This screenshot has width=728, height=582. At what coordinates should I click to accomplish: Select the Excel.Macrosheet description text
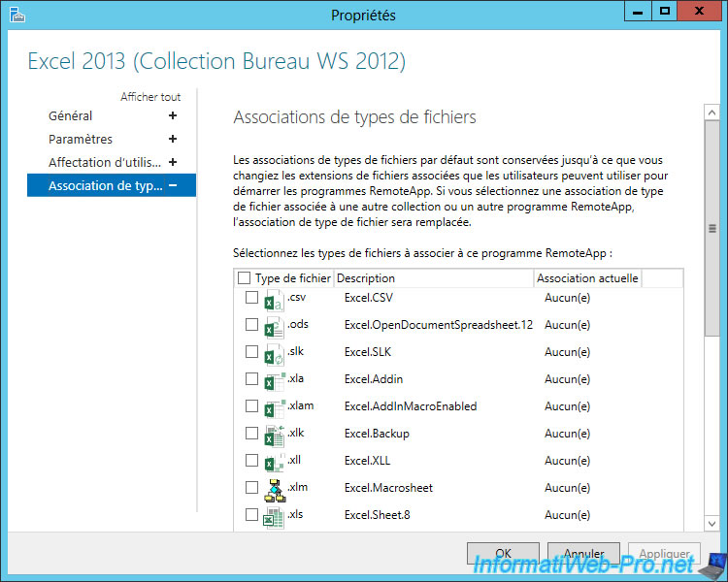pos(388,488)
